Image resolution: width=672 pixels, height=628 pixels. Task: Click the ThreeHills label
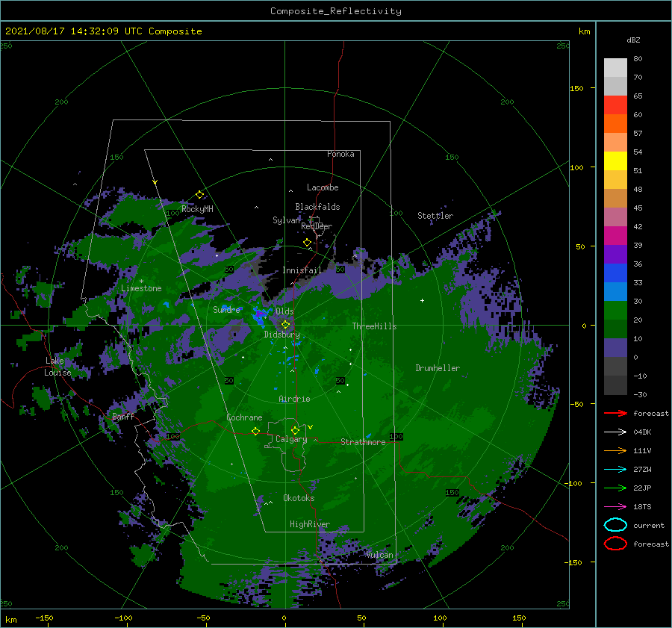click(x=375, y=326)
